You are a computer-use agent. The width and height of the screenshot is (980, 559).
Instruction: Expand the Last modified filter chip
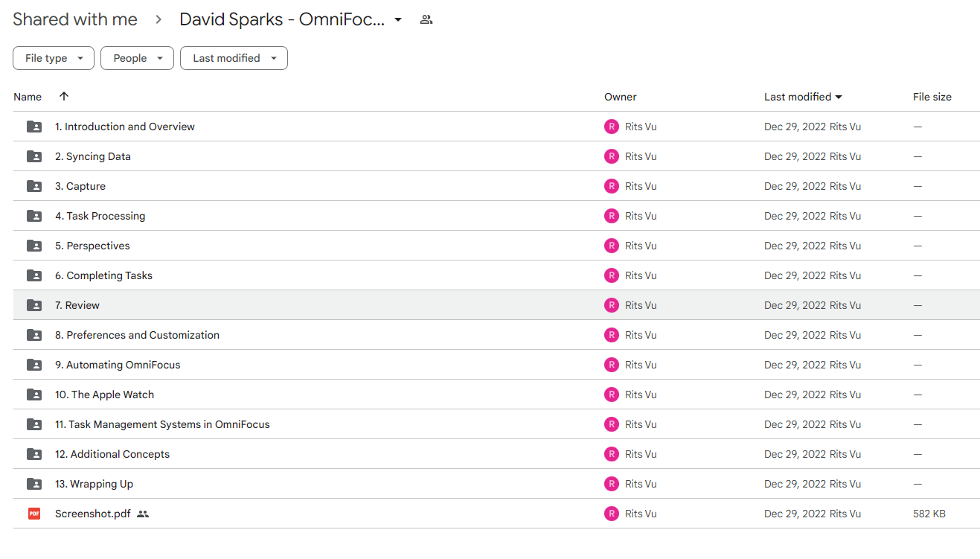pos(234,58)
